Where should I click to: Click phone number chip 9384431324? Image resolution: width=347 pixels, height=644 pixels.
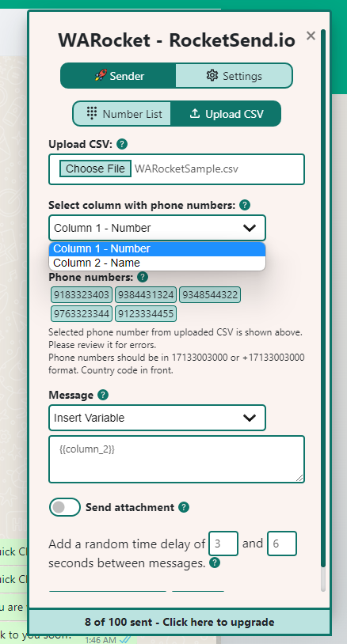pyautogui.click(x=146, y=295)
